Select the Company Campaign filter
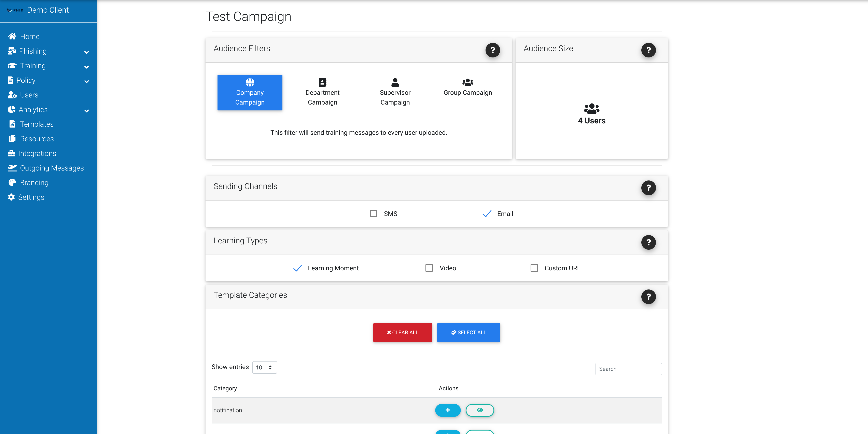This screenshot has width=868, height=434. (250, 92)
